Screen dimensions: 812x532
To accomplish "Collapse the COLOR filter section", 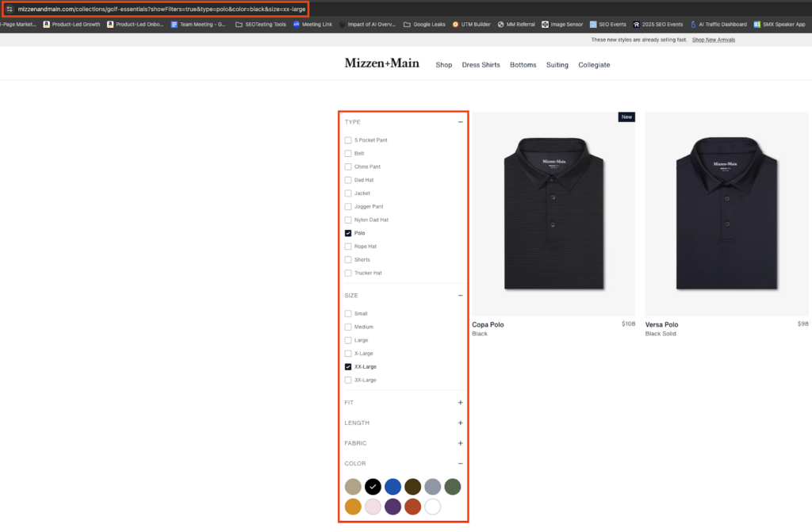I will point(461,464).
